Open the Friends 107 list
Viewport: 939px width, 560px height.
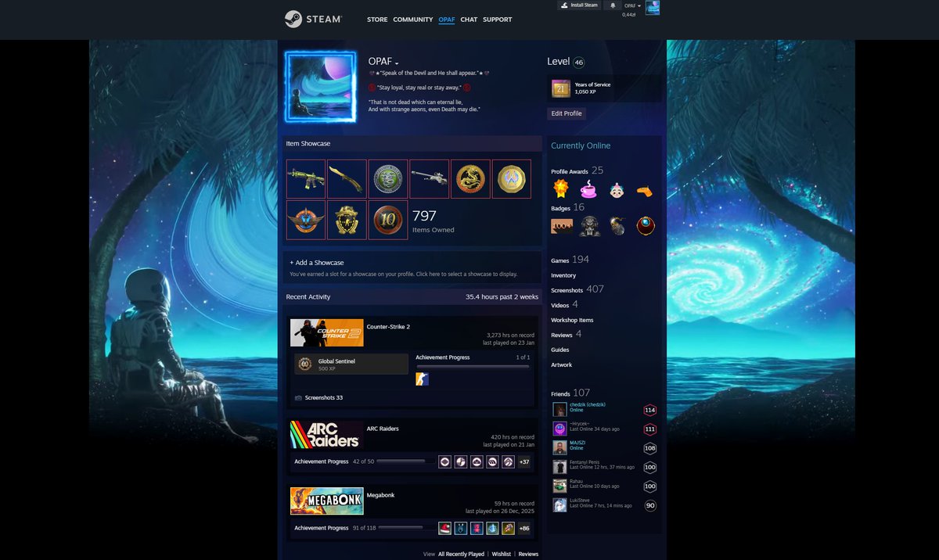(570, 393)
